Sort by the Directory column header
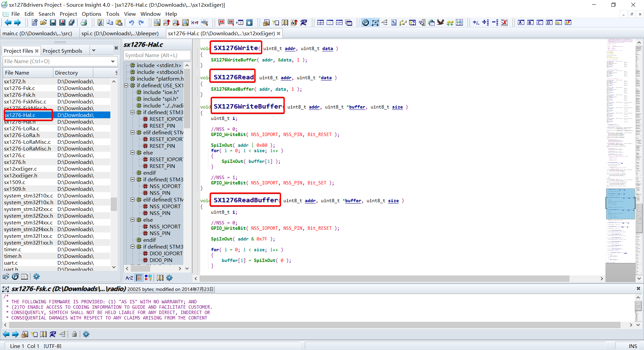This screenshot has width=644, height=350. (x=66, y=73)
